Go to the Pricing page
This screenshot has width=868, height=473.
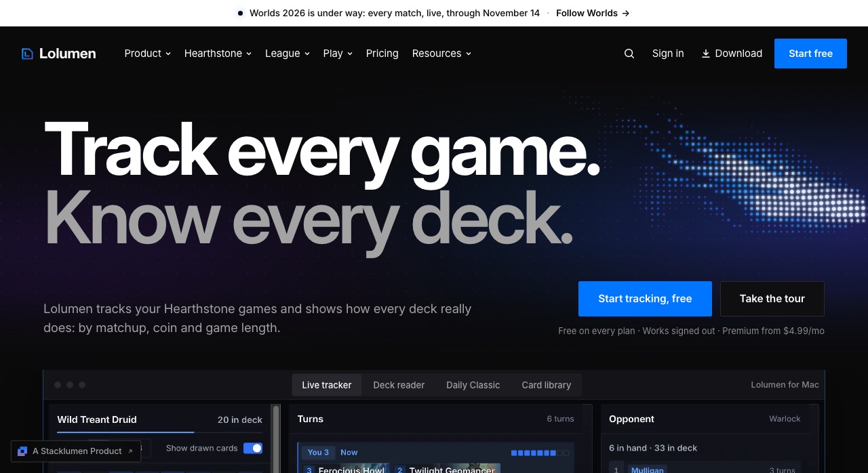pos(382,54)
